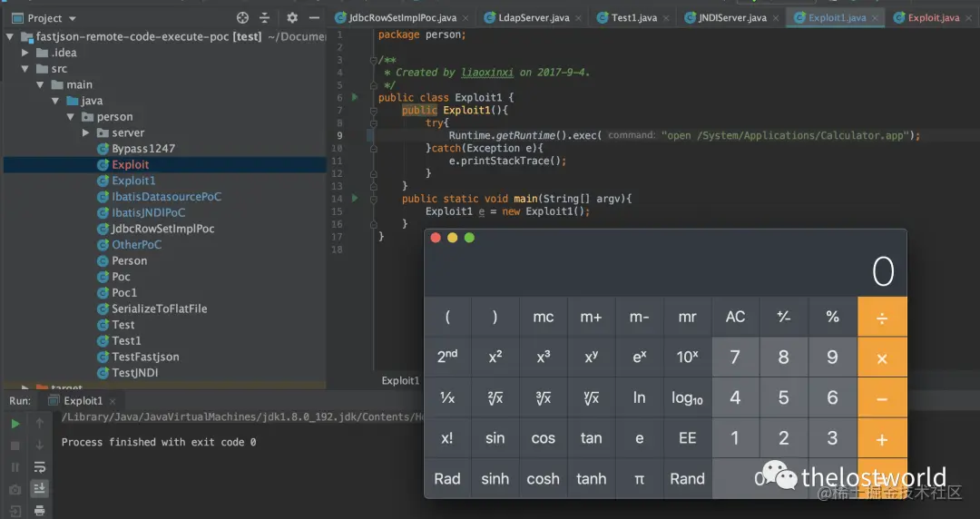980x519 pixels.
Task: Toggle scroll to end in Run console
Action: tap(39, 488)
